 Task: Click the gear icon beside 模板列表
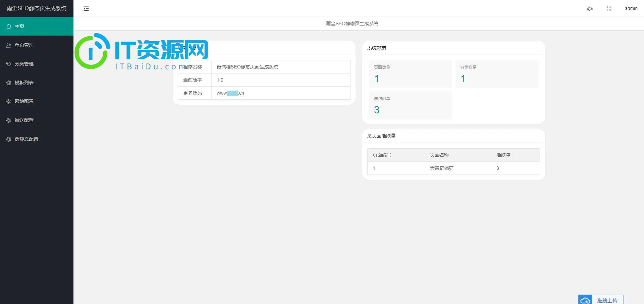point(9,83)
